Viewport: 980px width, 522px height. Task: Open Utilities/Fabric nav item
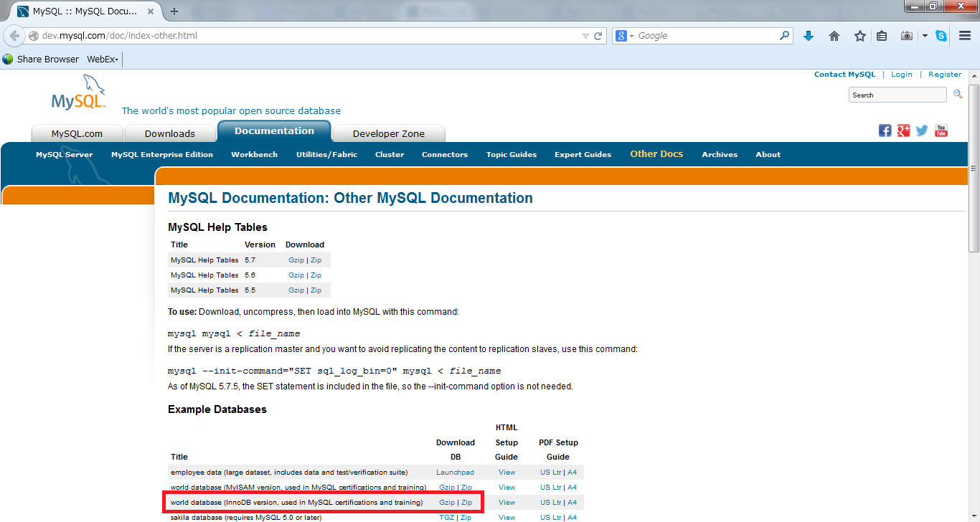[326, 154]
